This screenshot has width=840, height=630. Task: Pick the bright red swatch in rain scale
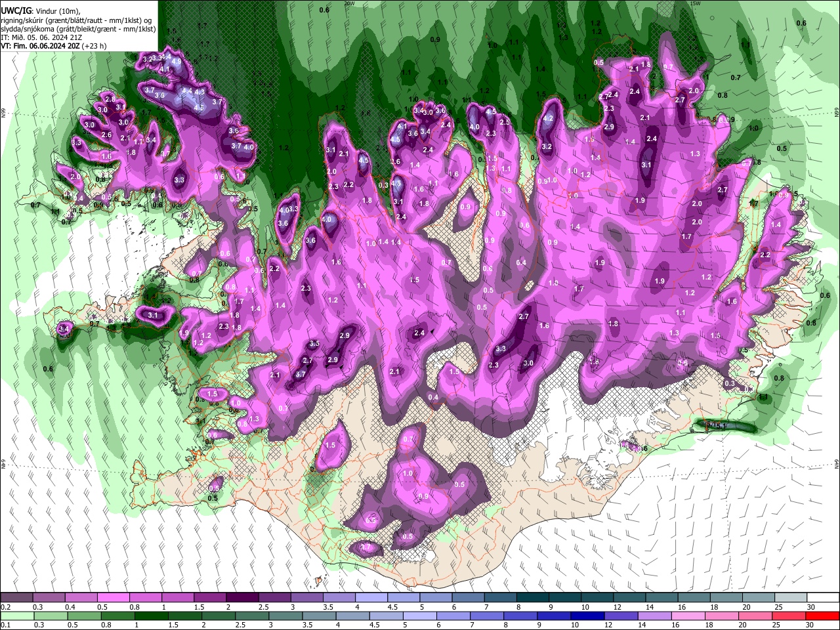[822, 616]
